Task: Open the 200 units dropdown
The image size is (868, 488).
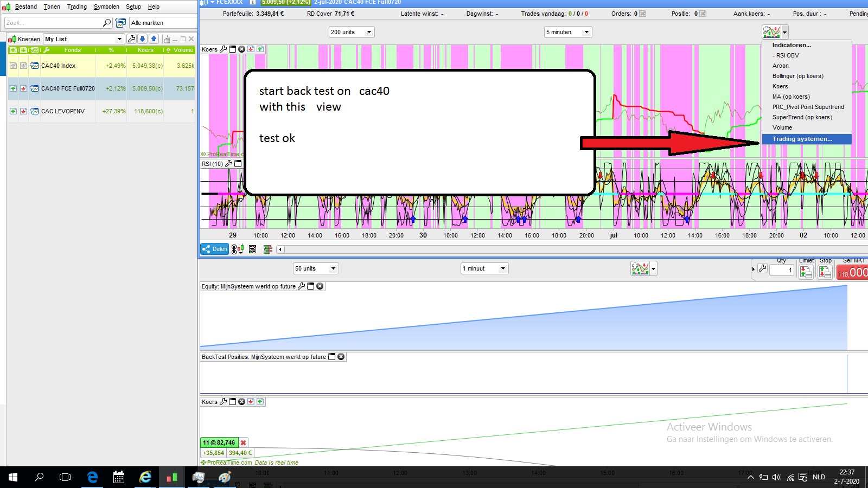Action: pyautogui.click(x=352, y=32)
